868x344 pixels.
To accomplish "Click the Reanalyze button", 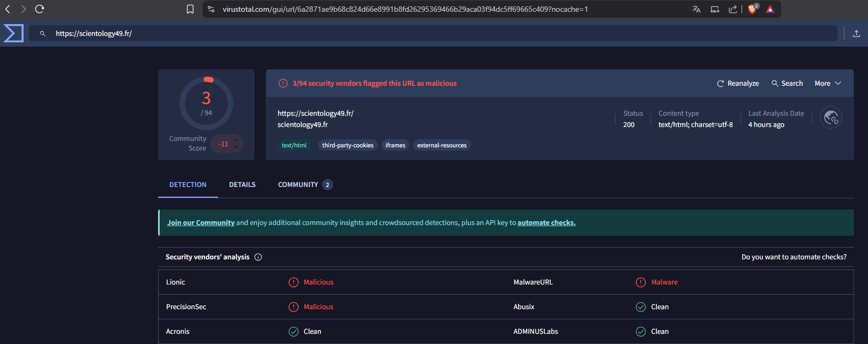I will tap(738, 84).
